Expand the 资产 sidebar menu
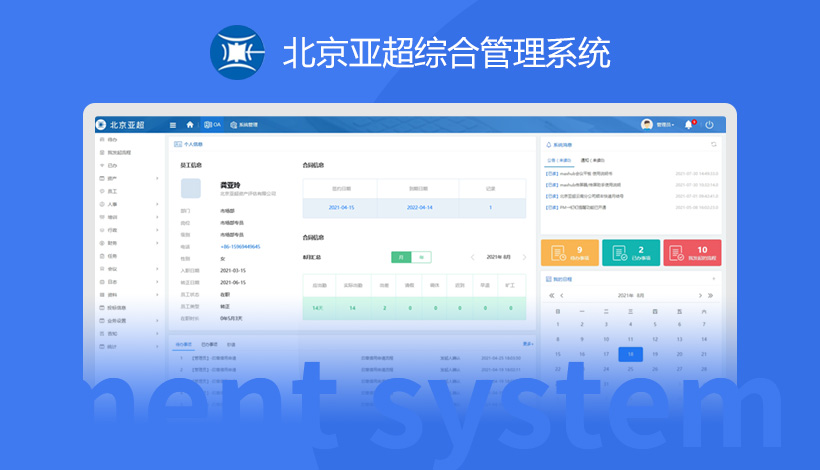820x470 pixels. (128, 178)
